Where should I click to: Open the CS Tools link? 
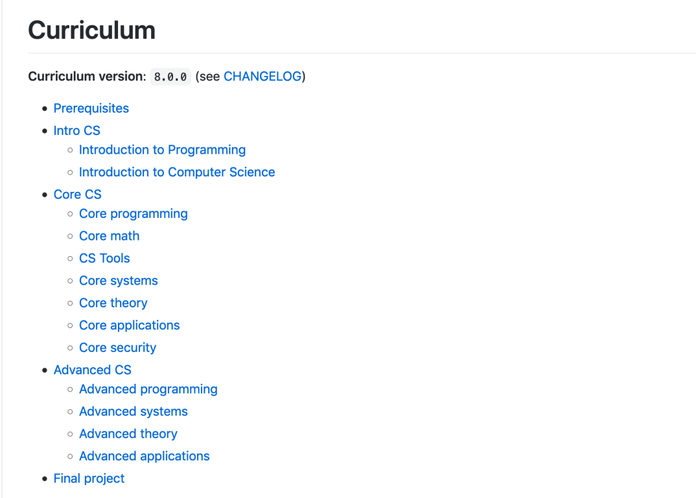click(x=104, y=258)
